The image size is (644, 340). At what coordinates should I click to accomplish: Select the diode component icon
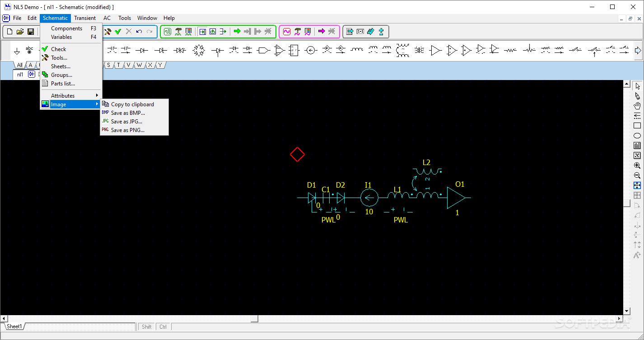(x=142, y=50)
